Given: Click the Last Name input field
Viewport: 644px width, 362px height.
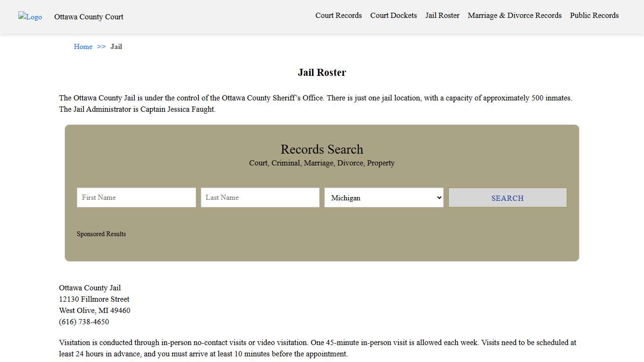Looking at the screenshot, I should [x=260, y=197].
